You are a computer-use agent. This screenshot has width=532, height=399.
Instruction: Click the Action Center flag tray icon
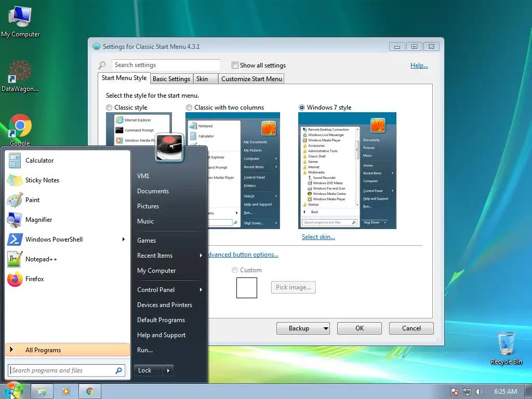coord(454,392)
